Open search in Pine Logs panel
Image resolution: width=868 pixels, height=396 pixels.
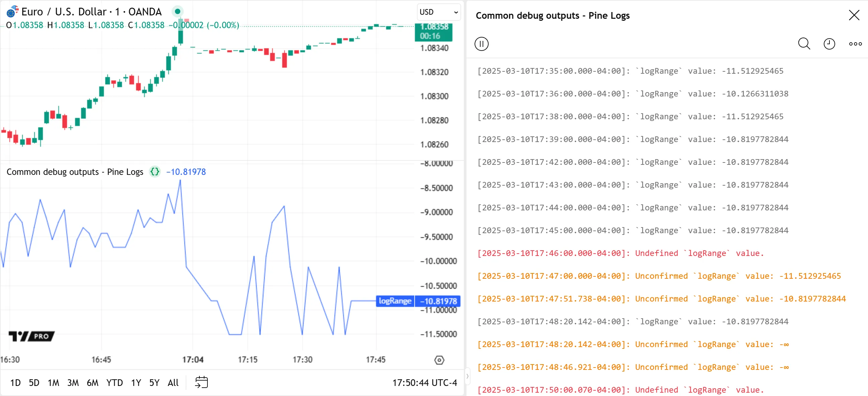(804, 44)
